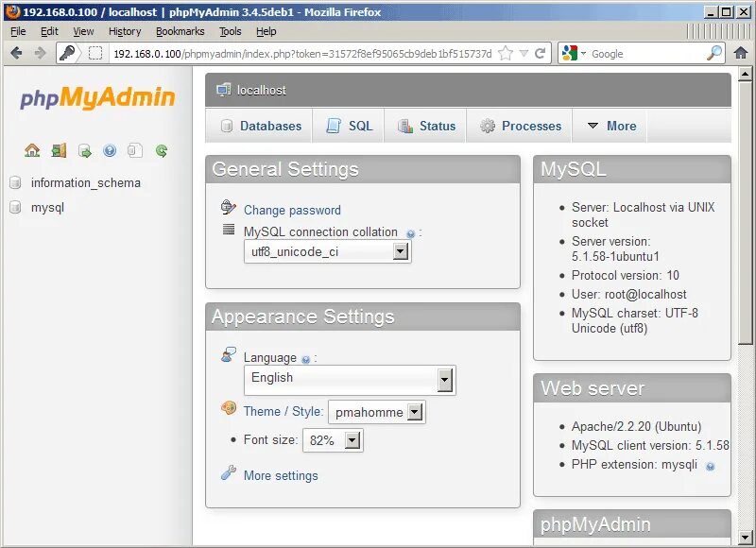The width and height of the screenshot is (756, 548).
Task: Open the Language dropdown showing English
Action: [350, 380]
